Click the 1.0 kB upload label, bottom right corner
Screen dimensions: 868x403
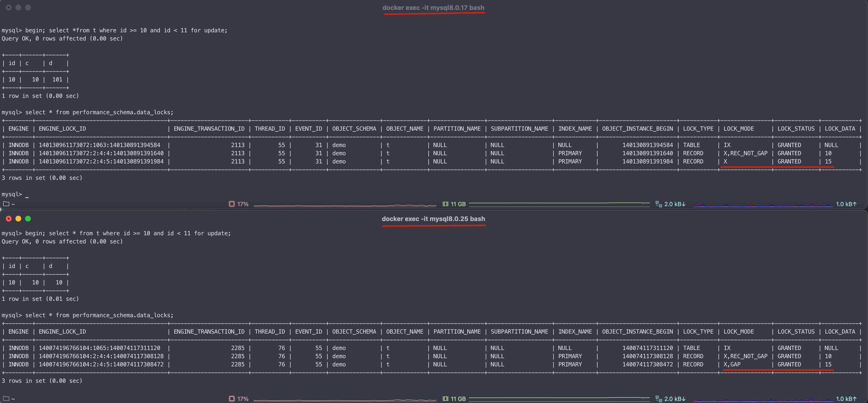[847, 398]
